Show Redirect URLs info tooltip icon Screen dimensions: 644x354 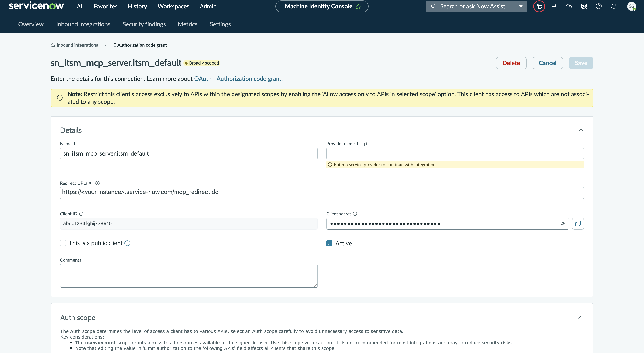tap(97, 183)
